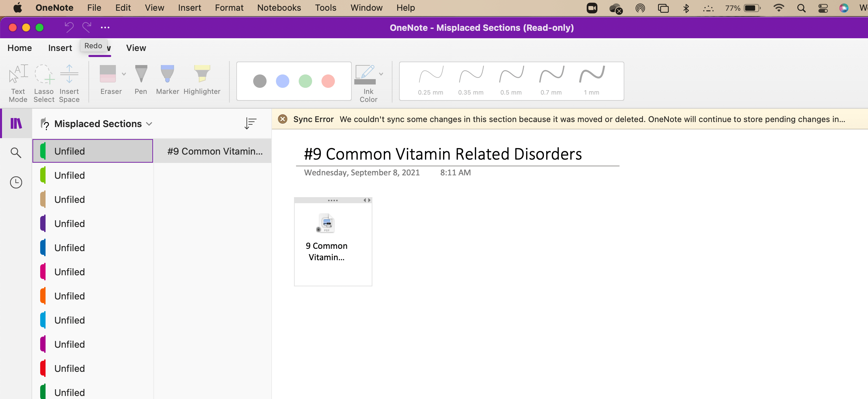The image size is (868, 399).
Task: Click the Bluetooth menu bar icon
Action: pos(686,8)
